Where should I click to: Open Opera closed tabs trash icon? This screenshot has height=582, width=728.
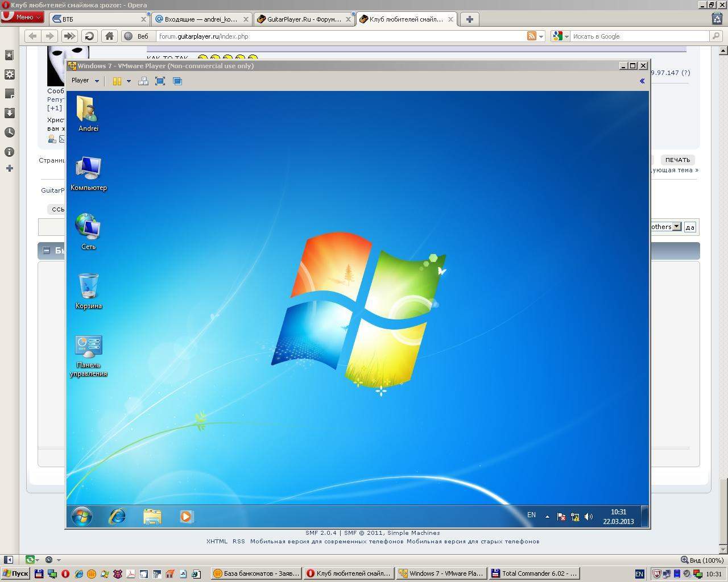[x=718, y=18]
